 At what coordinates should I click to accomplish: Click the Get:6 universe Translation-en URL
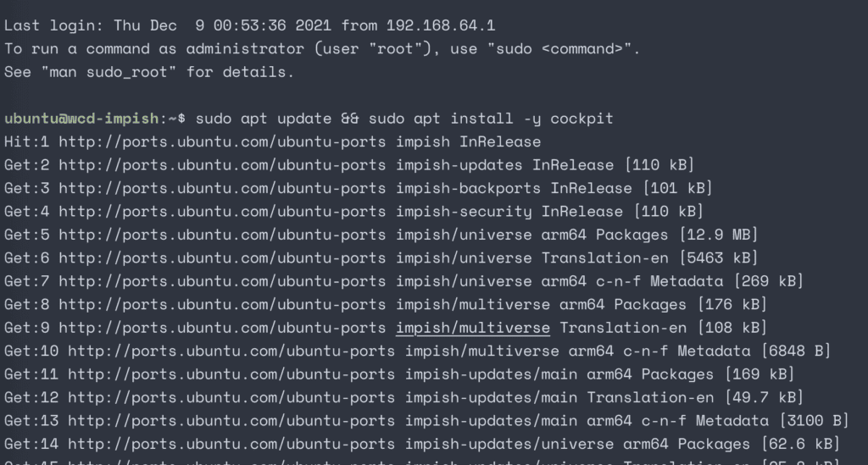pyautogui.click(x=222, y=258)
